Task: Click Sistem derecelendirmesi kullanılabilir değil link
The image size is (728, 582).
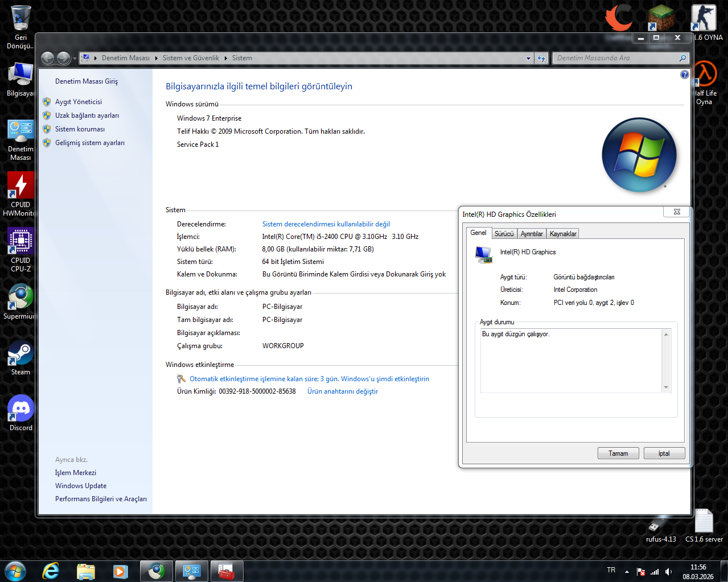Action: click(326, 224)
